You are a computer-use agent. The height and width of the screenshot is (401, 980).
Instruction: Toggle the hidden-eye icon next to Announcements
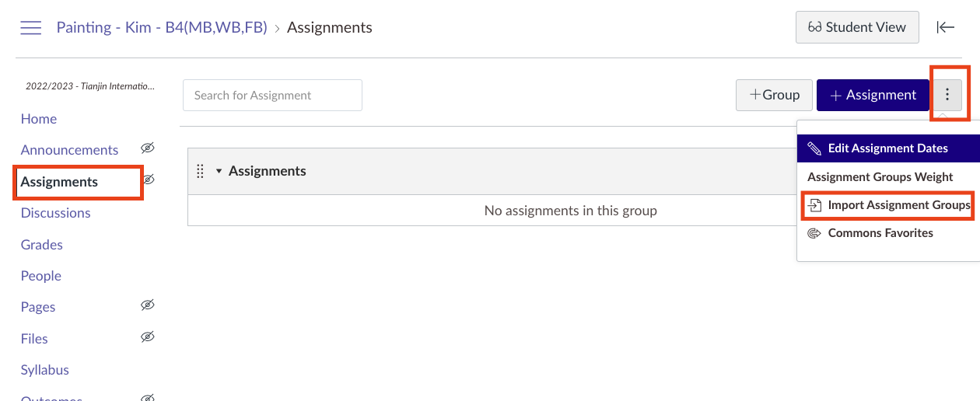tap(148, 148)
